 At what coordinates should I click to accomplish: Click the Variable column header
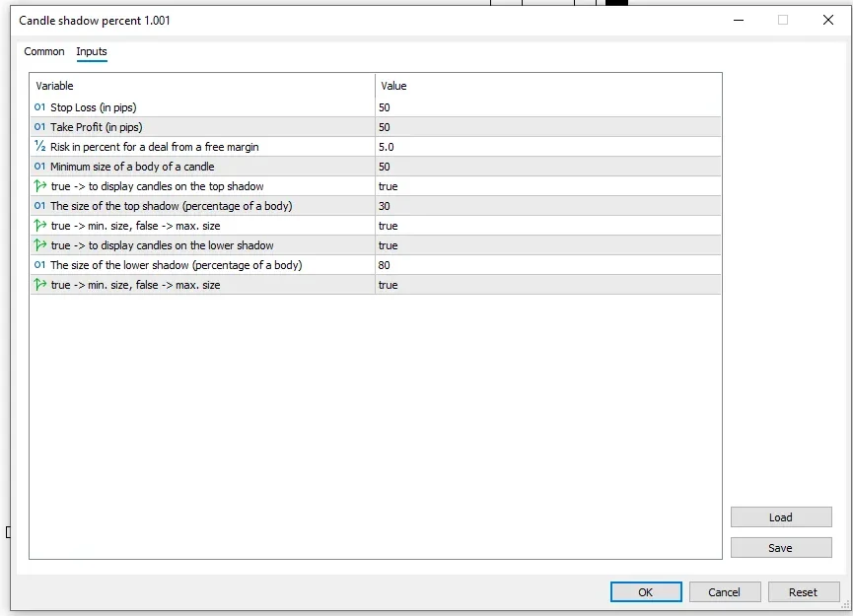202,86
